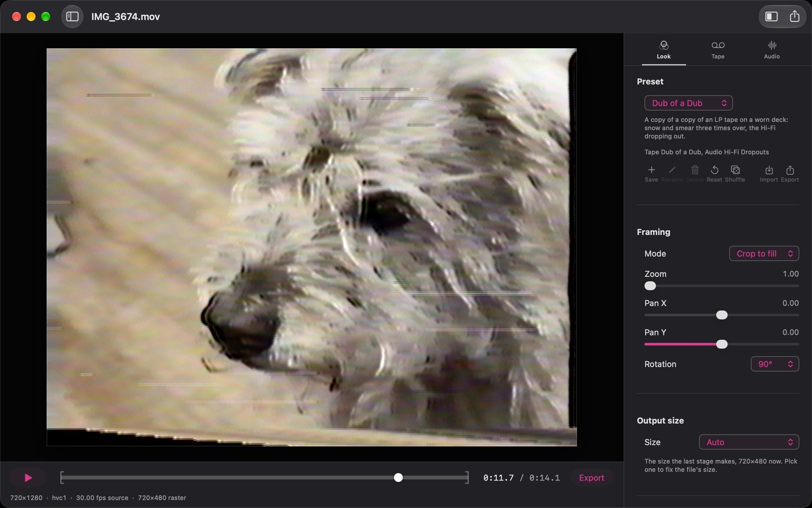812x508 pixels.
Task: Toggle the inspector panel icon
Action: (x=771, y=16)
